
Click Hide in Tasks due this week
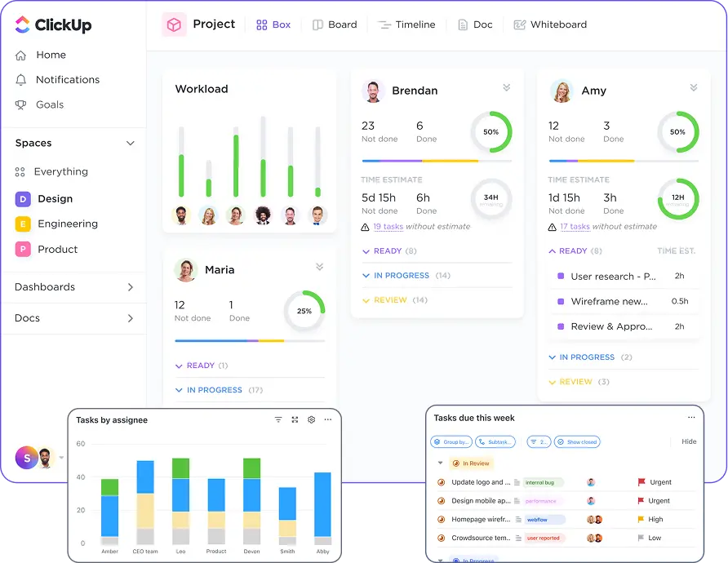coord(689,441)
